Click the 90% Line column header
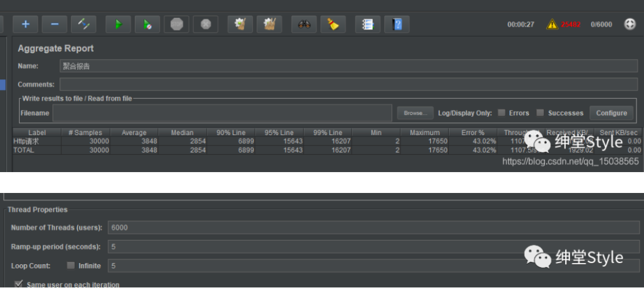 coord(231,132)
